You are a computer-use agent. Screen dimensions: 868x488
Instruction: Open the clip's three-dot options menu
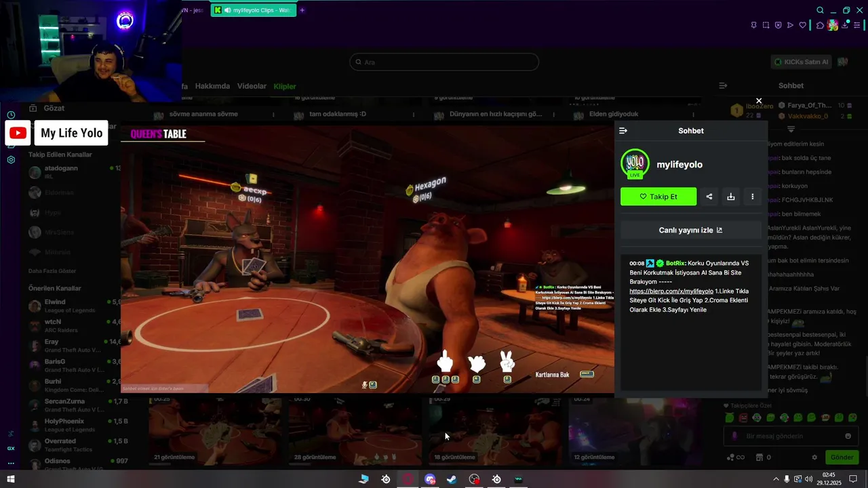(753, 197)
